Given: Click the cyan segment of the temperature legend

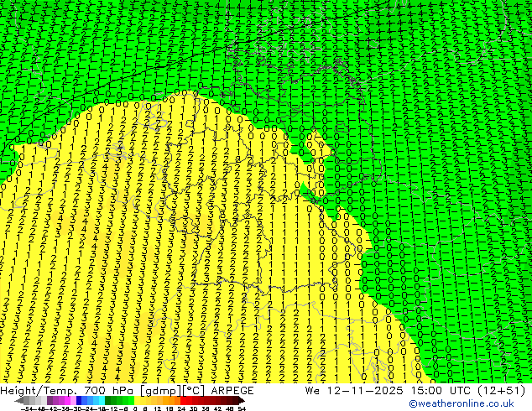Looking at the screenshot, I should point(102,400).
